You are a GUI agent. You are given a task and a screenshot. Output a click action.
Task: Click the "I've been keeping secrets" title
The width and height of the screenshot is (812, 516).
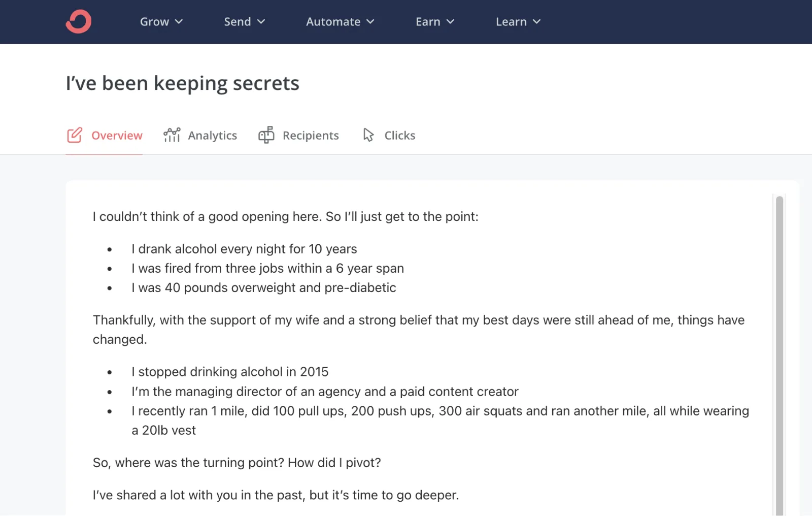click(x=183, y=83)
